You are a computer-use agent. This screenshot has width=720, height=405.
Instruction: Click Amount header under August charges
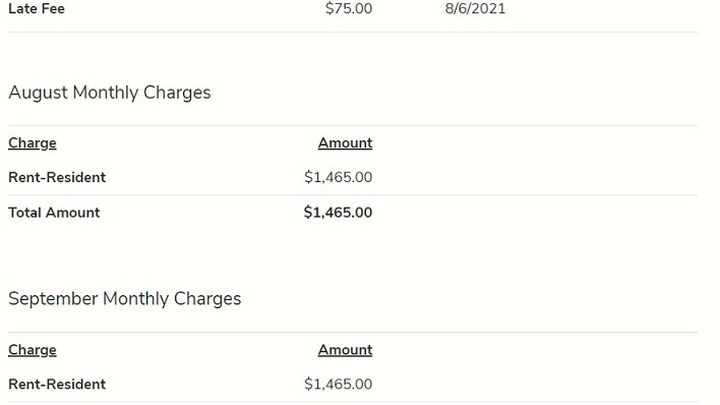click(345, 143)
